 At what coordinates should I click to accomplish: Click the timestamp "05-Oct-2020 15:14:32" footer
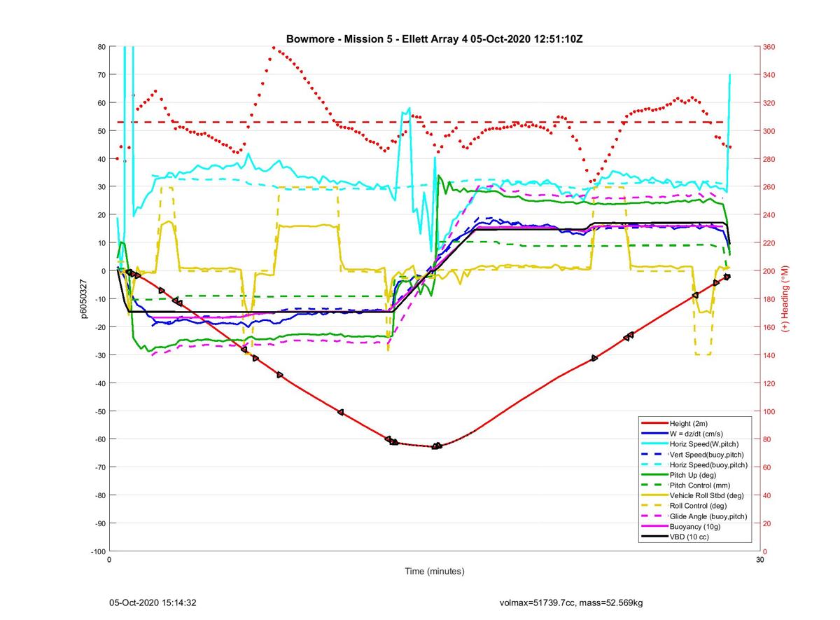(x=153, y=602)
